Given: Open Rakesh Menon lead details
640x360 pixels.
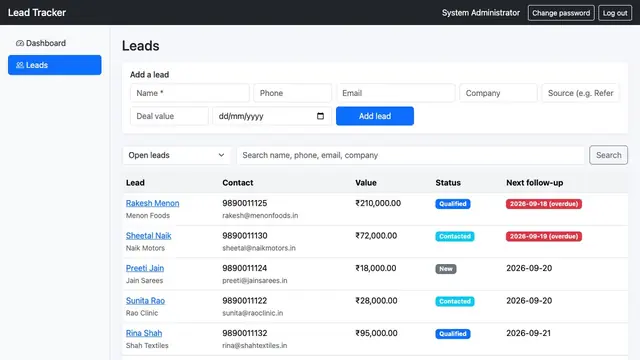Looking at the screenshot, I should tap(152, 203).
